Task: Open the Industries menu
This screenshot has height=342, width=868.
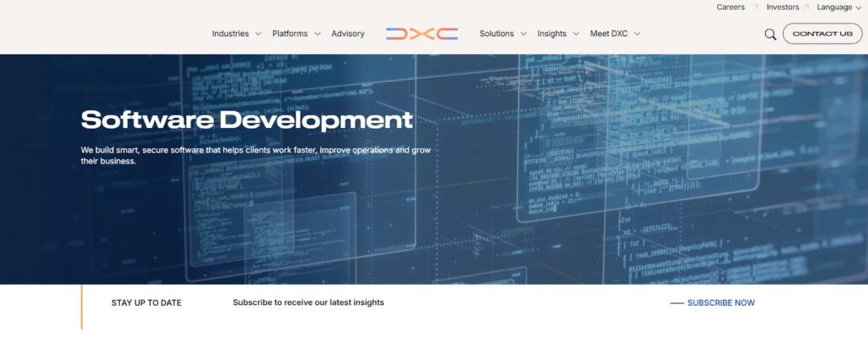Action: (x=230, y=34)
